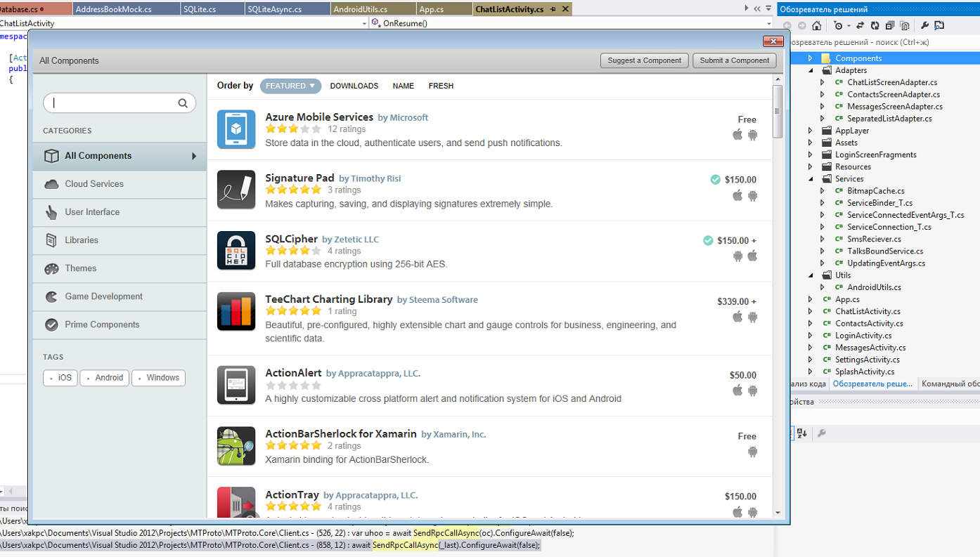This screenshot has width=980, height=557.
Task: Expand the Components folder in Solution Explorer
Action: click(x=810, y=58)
